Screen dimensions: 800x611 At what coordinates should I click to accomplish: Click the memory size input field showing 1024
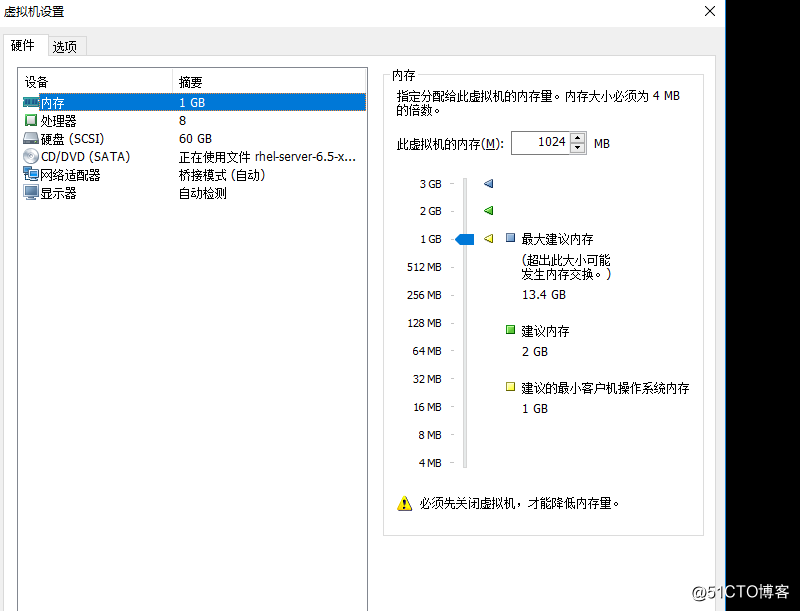(540, 143)
